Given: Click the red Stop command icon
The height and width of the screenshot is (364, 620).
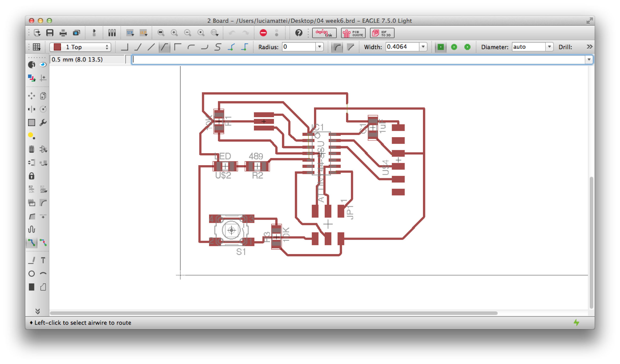Looking at the screenshot, I should coord(263,33).
